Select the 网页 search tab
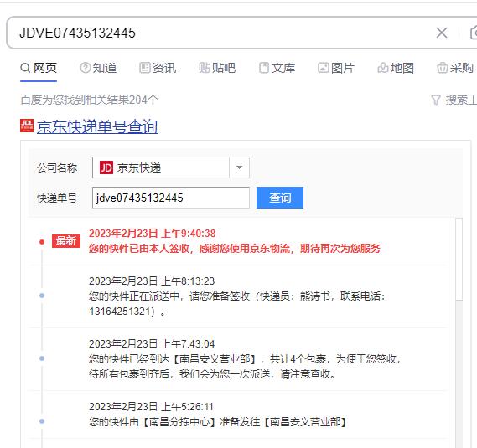Screen dimensions: 477x448 coord(39,68)
